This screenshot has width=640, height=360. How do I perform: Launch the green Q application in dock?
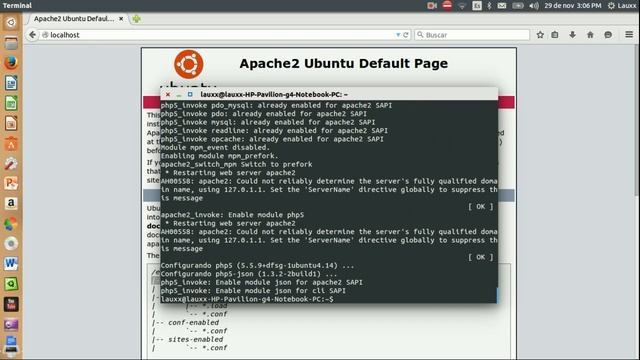tap(11, 284)
